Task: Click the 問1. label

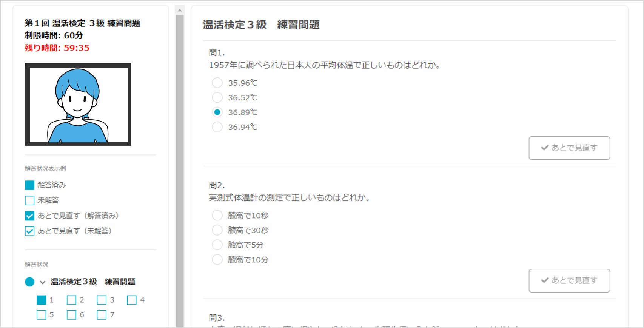Action: click(x=217, y=53)
